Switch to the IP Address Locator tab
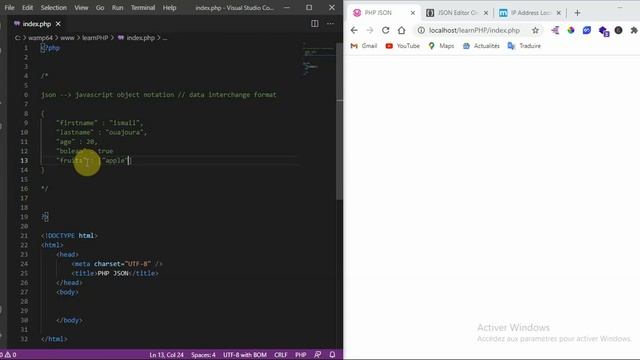Screen dimensions: 640x360 (x=531, y=13)
